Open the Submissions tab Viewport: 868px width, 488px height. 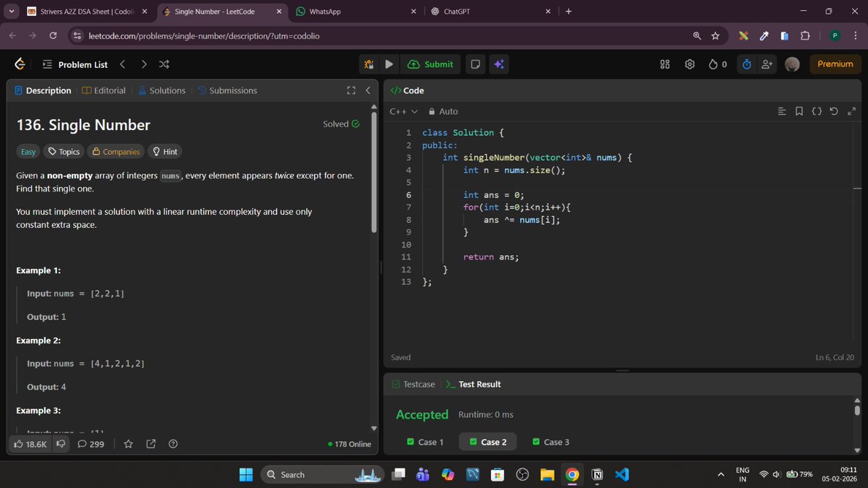point(227,90)
